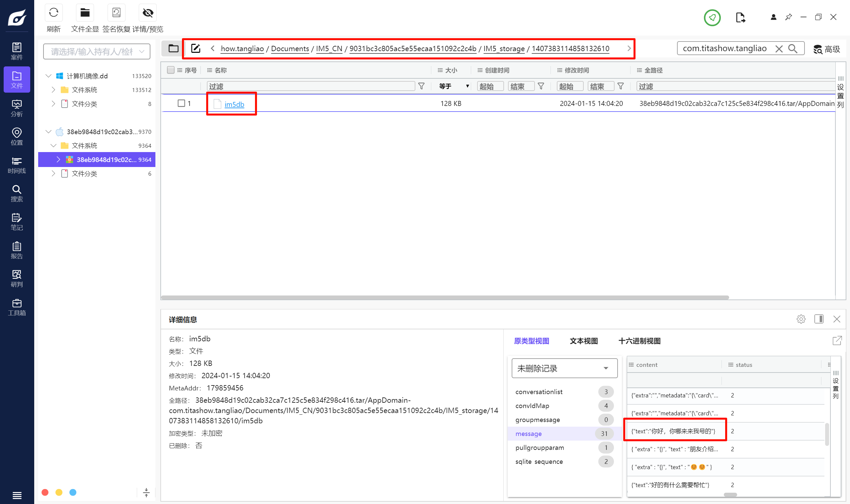The image size is (850, 504).
Task: Open the 位置 location sidebar section
Action: [x=17, y=136]
